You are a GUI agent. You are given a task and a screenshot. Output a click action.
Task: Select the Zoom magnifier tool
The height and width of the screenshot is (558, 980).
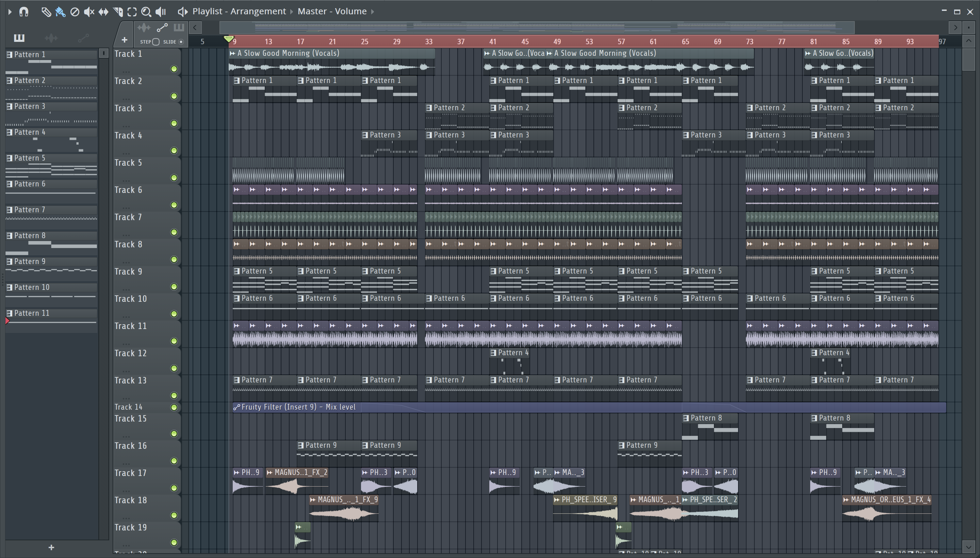[146, 12]
